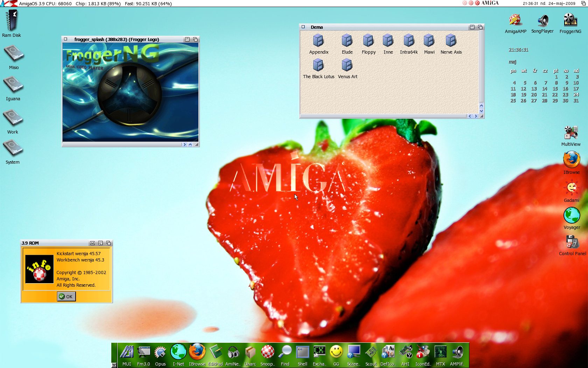Viewport: 588px width, 368px height.
Task: Select the System drive icon
Action: click(13, 152)
